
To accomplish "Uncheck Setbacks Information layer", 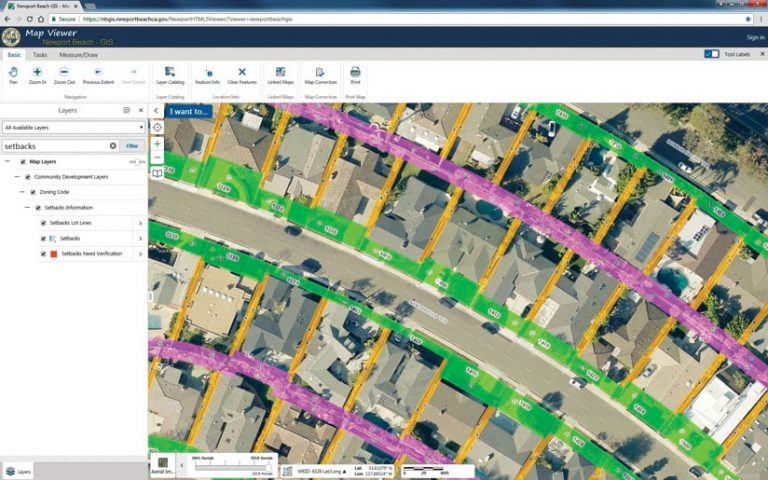I will pos(38,208).
